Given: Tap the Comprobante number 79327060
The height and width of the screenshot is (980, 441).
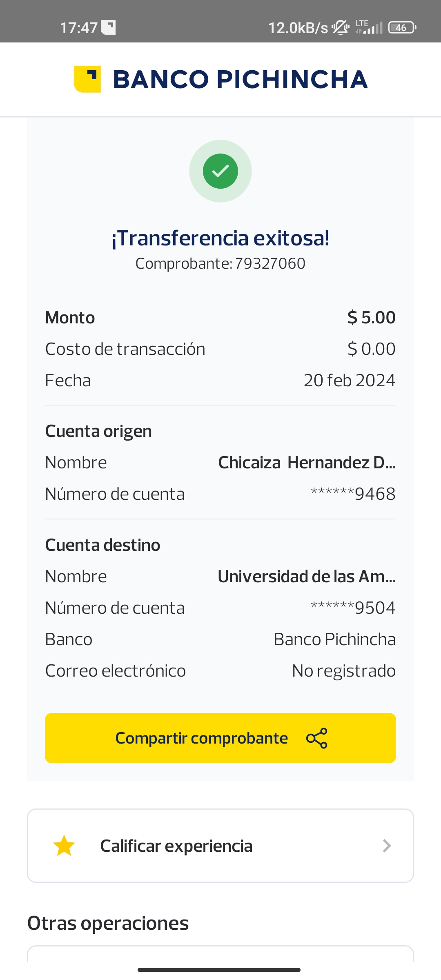Looking at the screenshot, I should pyautogui.click(x=270, y=264).
